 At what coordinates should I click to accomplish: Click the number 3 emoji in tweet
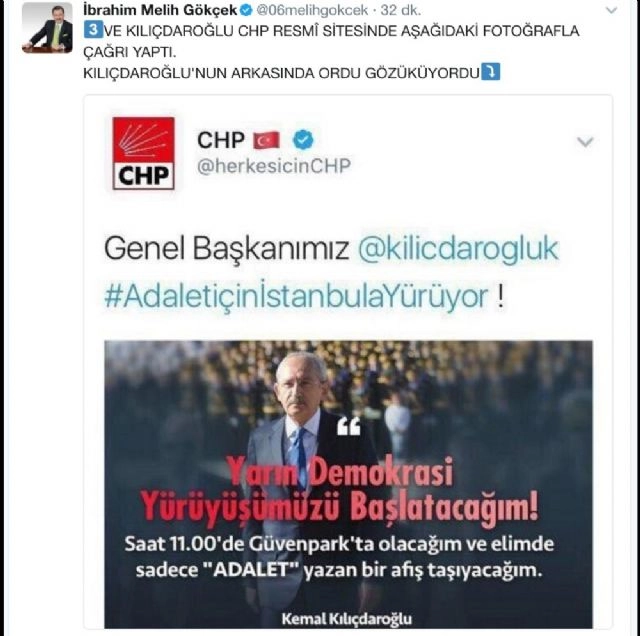click(93, 31)
